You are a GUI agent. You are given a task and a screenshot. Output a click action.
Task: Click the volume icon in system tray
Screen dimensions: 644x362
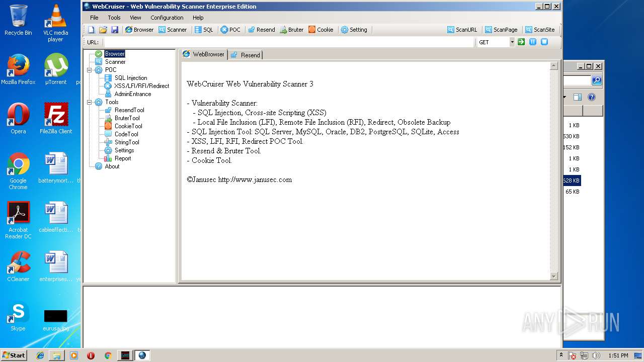596,355
